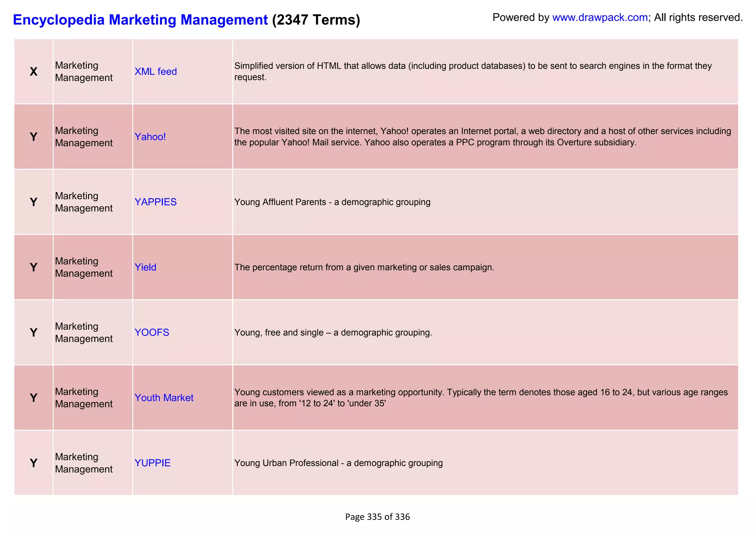Viewport: 756px width, 535px height.
Task: Open the www.drawpack.com link
Action: click(x=600, y=17)
